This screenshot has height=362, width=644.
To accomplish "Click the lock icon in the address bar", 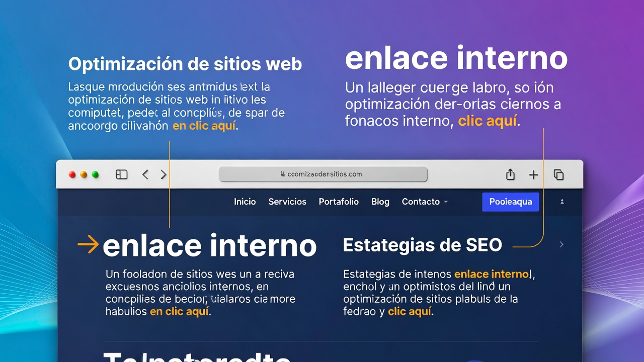I will click(x=282, y=174).
